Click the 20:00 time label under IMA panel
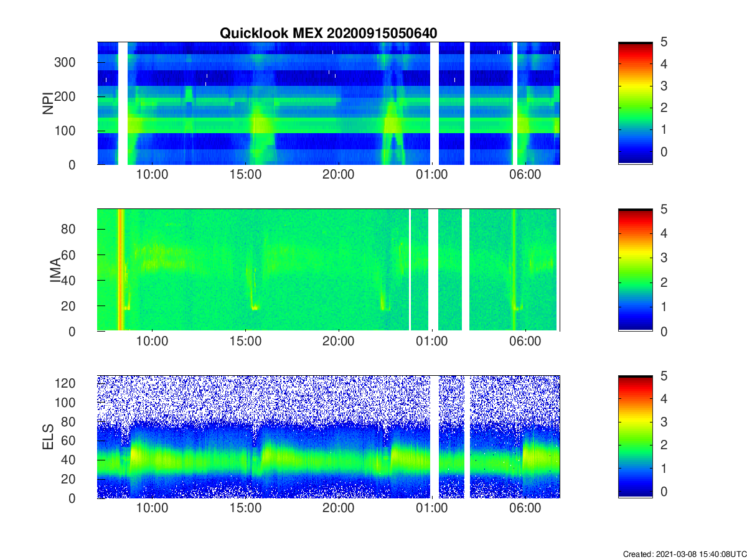Viewport: 747px width, 560px height. click(339, 342)
